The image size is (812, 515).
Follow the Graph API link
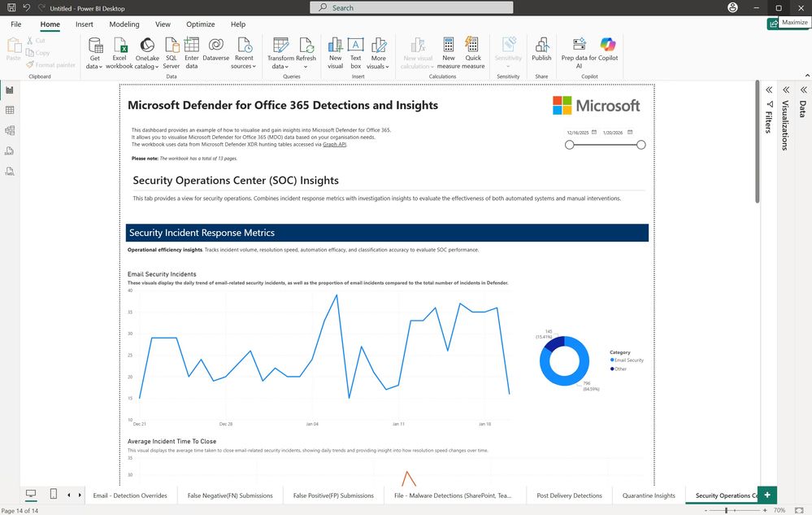[x=334, y=145]
